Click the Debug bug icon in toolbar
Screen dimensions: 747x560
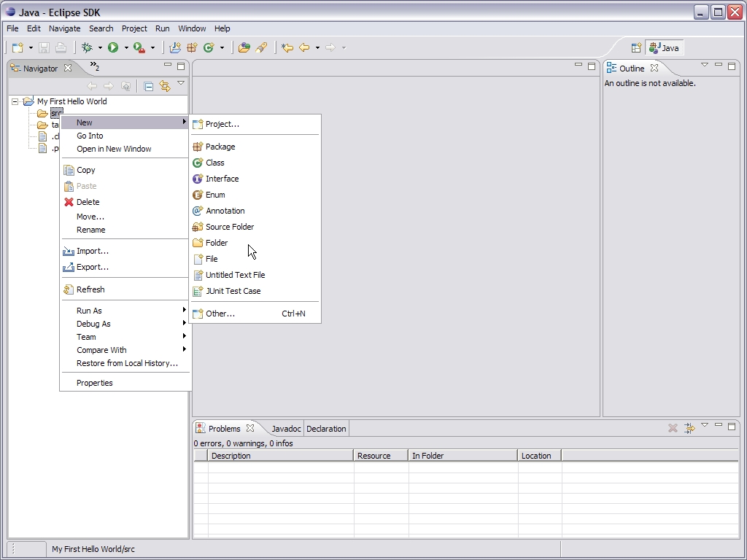(x=87, y=47)
